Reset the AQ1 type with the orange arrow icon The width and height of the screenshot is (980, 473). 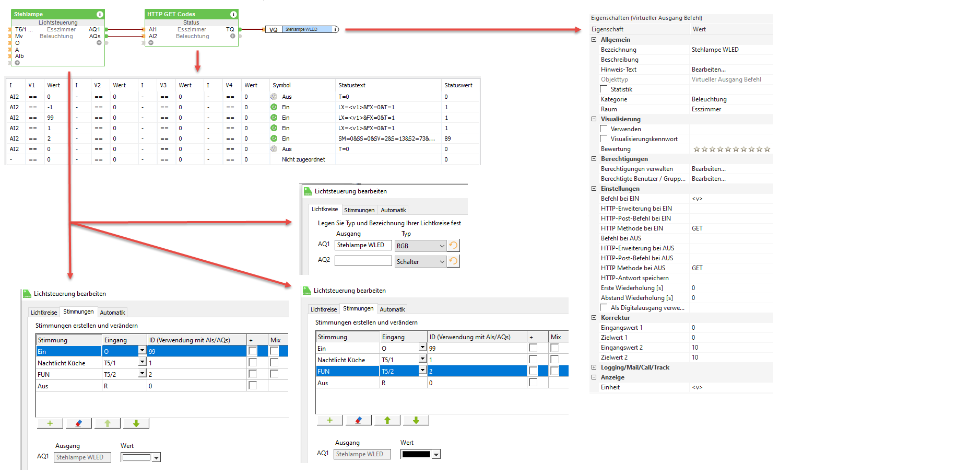click(x=453, y=245)
